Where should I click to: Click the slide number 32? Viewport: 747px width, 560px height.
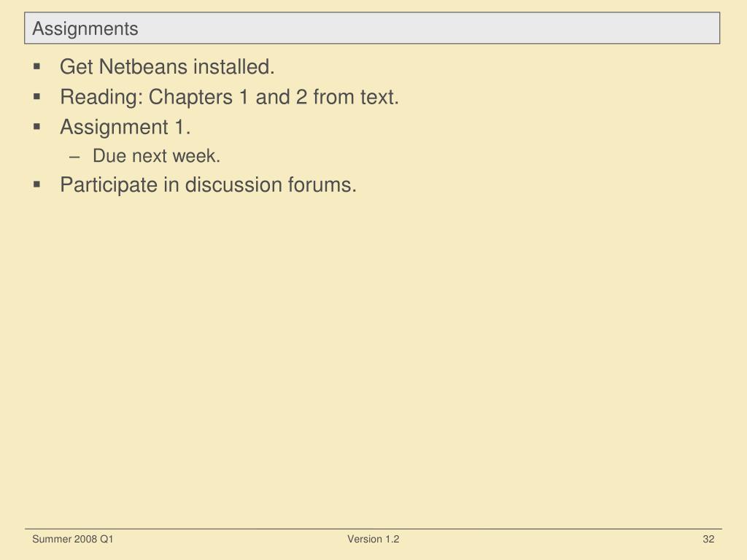point(708,539)
